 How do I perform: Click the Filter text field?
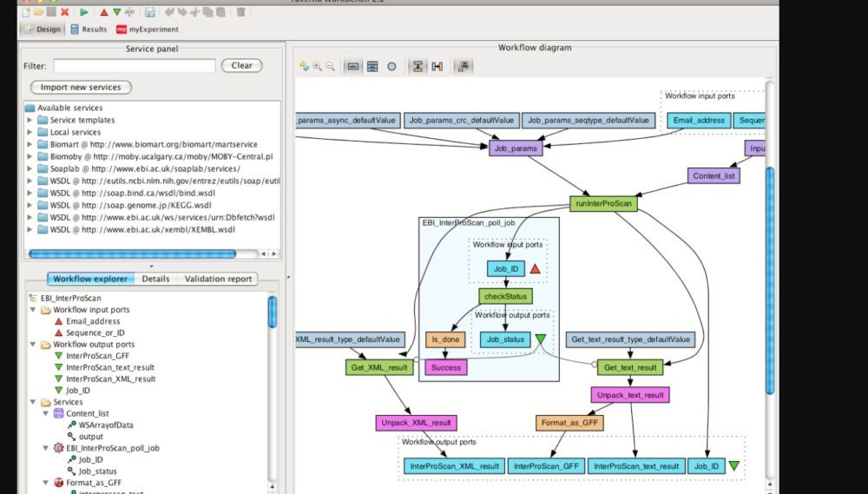click(x=135, y=66)
